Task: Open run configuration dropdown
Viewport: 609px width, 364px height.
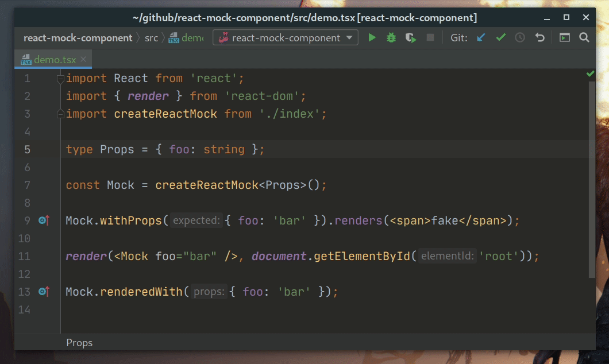Action: click(x=349, y=38)
